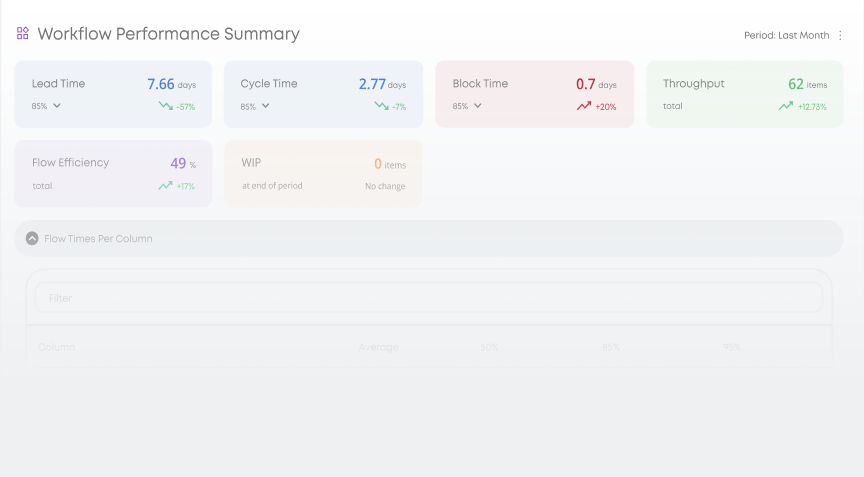Sort by the 95% column header

click(732, 347)
